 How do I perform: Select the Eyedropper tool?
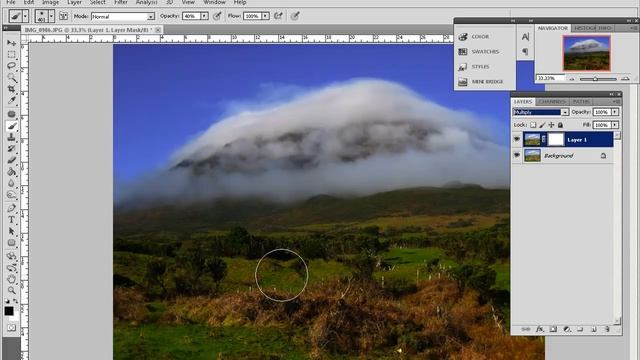click(x=11, y=100)
